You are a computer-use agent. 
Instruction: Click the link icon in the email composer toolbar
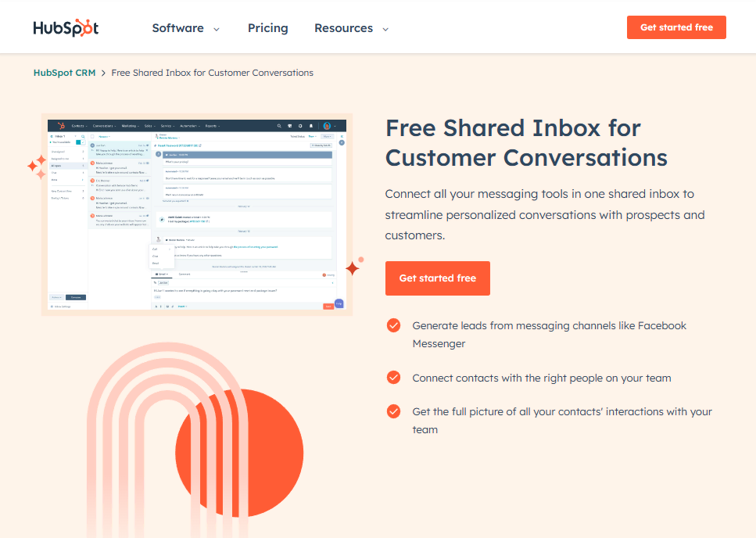click(172, 307)
